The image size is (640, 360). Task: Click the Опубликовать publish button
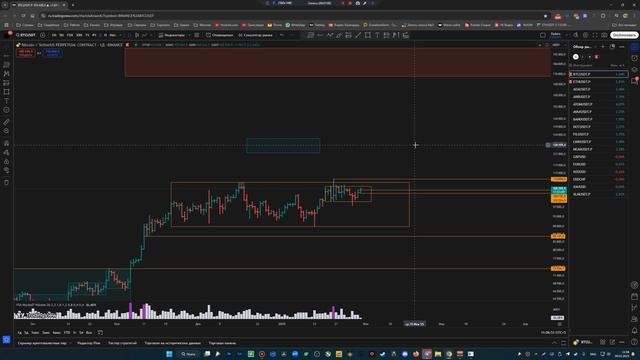pos(624,35)
